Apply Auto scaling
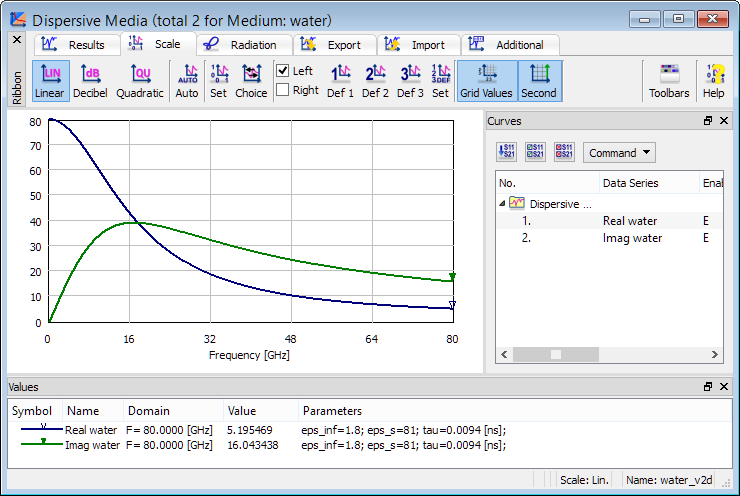The height and width of the screenshot is (496, 740). (x=187, y=81)
